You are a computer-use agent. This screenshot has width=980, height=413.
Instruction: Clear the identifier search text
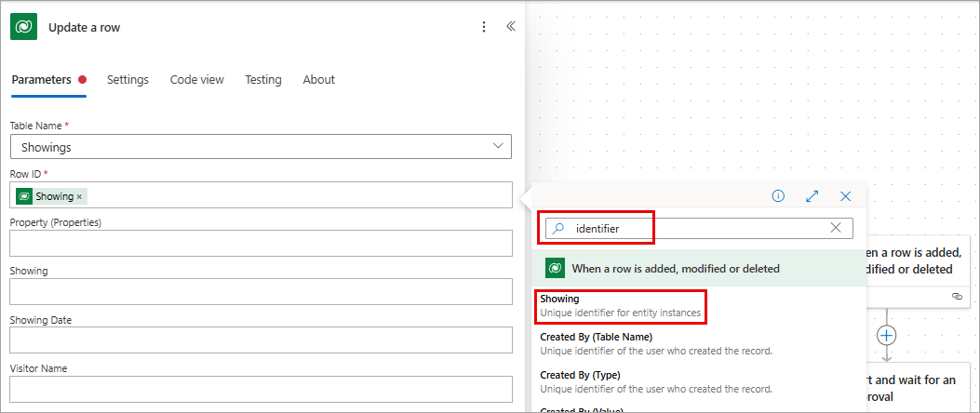tap(836, 228)
